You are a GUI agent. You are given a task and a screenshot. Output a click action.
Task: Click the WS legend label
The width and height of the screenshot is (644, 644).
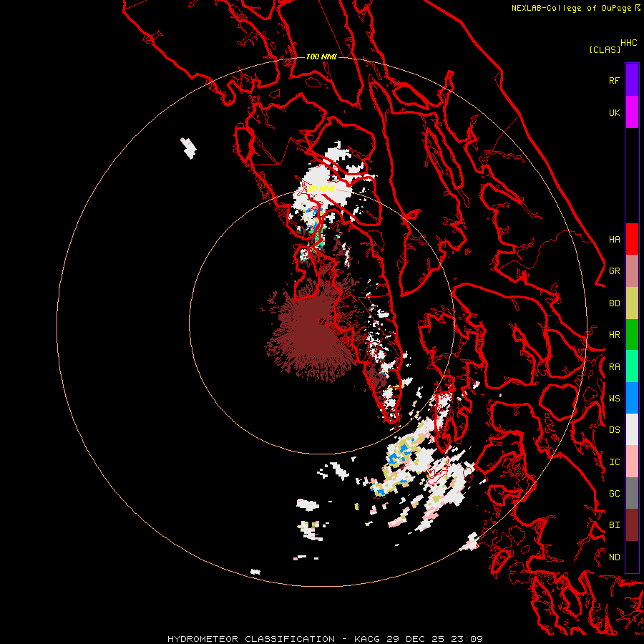point(614,399)
